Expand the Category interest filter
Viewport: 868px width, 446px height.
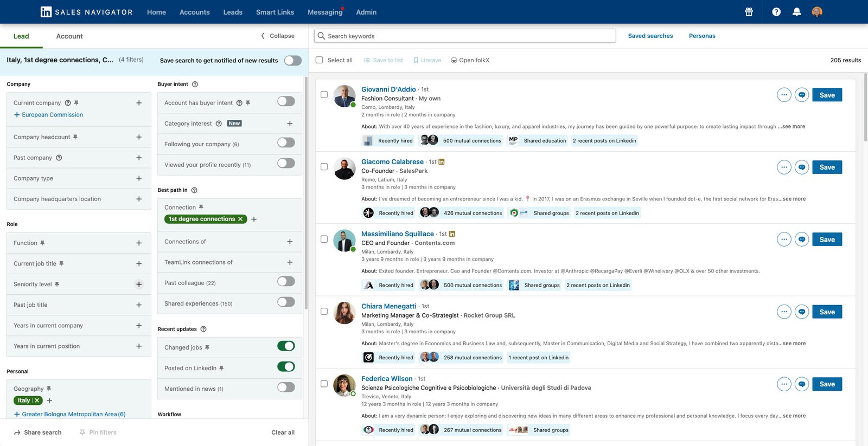point(290,124)
